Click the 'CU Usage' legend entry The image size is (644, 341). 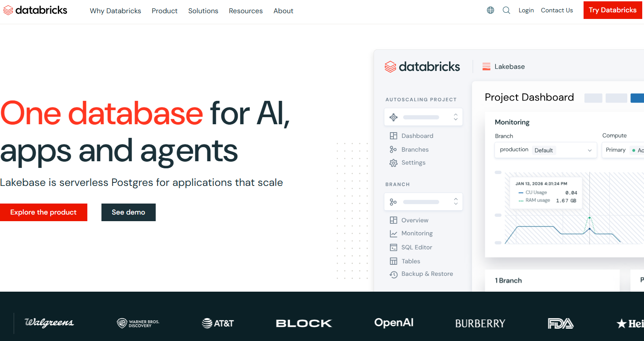(x=536, y=193)
